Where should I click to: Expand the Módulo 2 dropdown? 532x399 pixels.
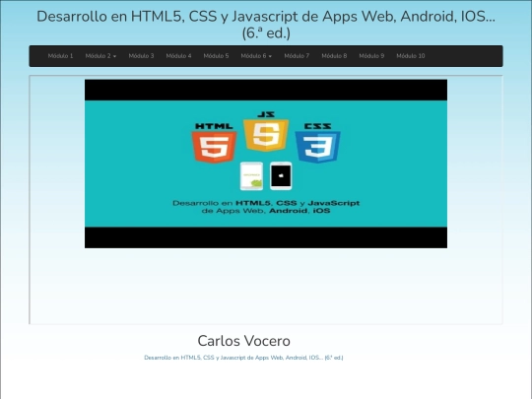pos(100,56)
